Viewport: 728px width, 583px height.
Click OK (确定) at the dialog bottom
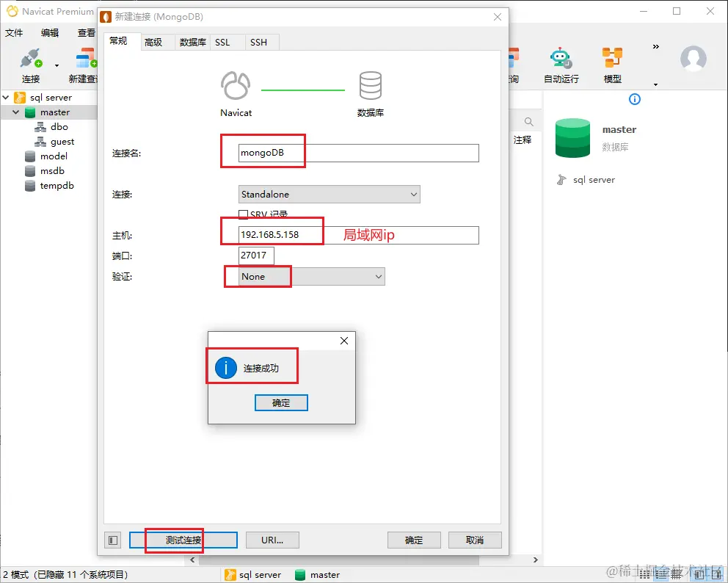click(x=414, y=540)
